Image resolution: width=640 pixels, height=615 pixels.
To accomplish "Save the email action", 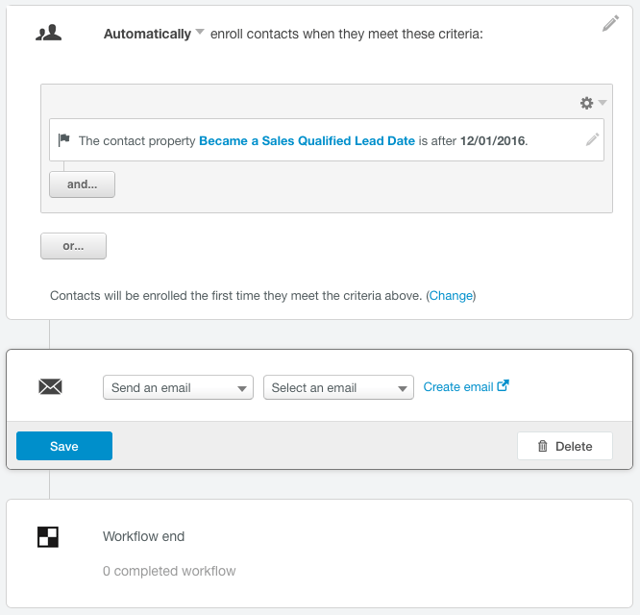I will [64, 446].
